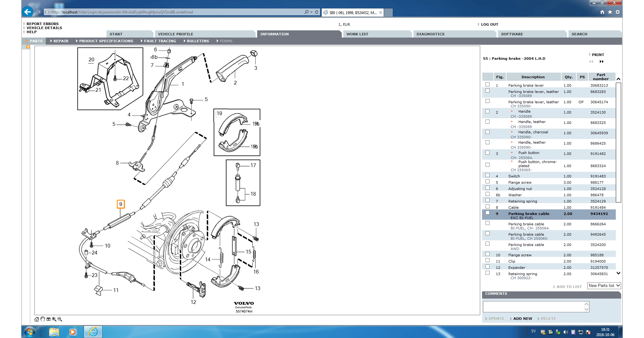The width and height of the screenshot is (644, 338).
Task: Select checkbox for Flange screw 985188
Action: pyautogui.click(x=487, y=254)
